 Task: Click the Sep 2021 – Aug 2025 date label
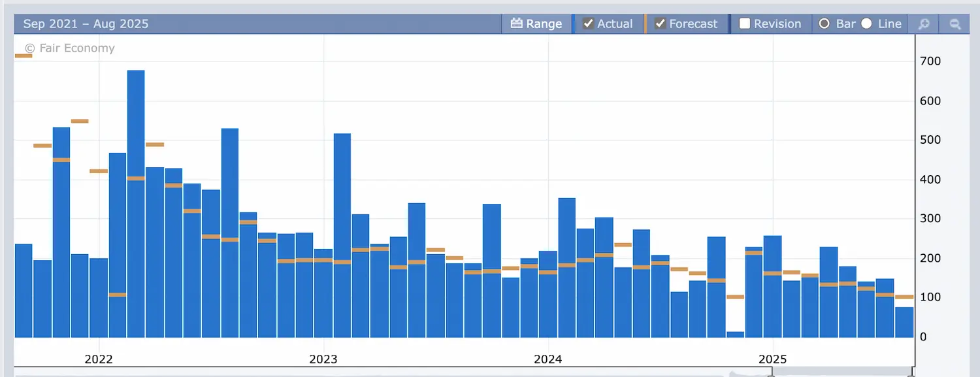pos(86,24)
